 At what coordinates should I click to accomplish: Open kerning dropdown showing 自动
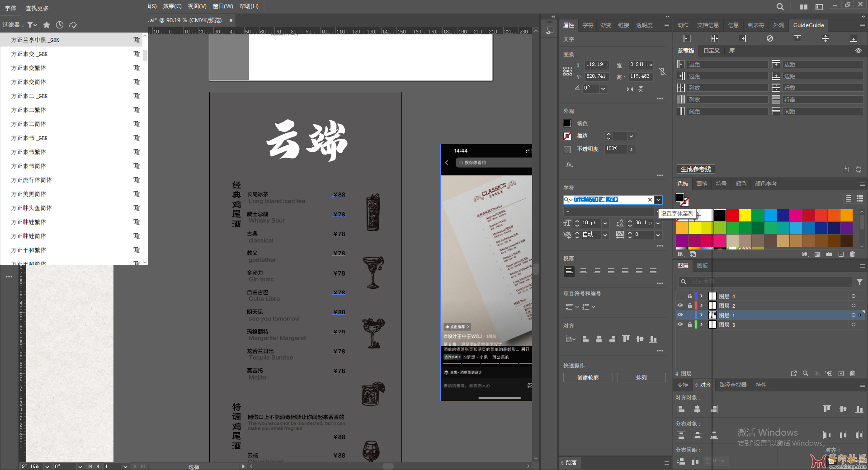[x=605, y=235]
